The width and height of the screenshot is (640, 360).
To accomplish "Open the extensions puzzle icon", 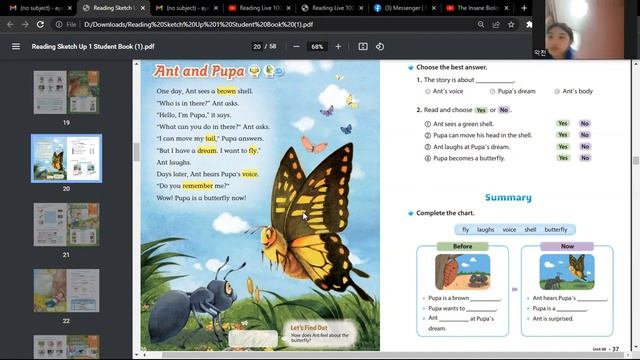I will tap(529, 24).
